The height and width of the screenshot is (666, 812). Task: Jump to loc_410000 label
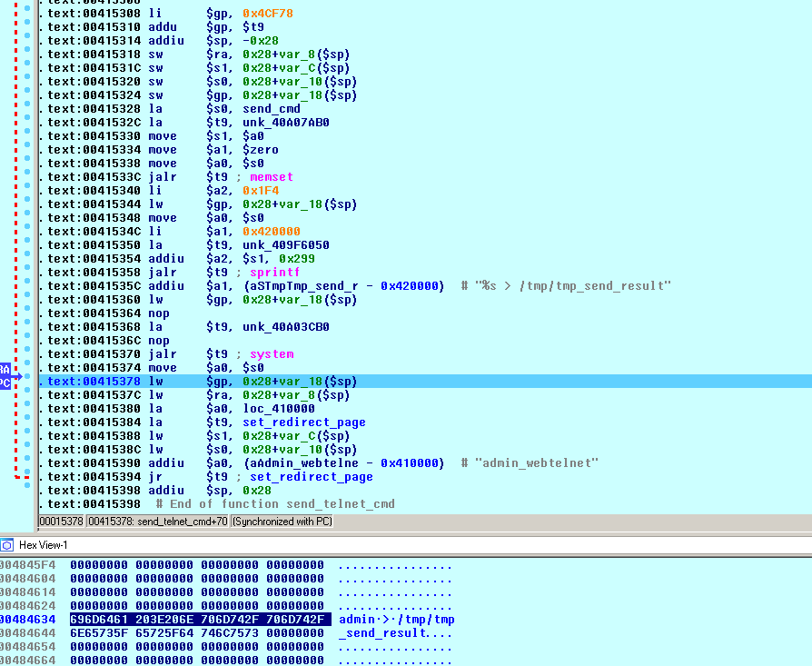(x=279, y=409)
